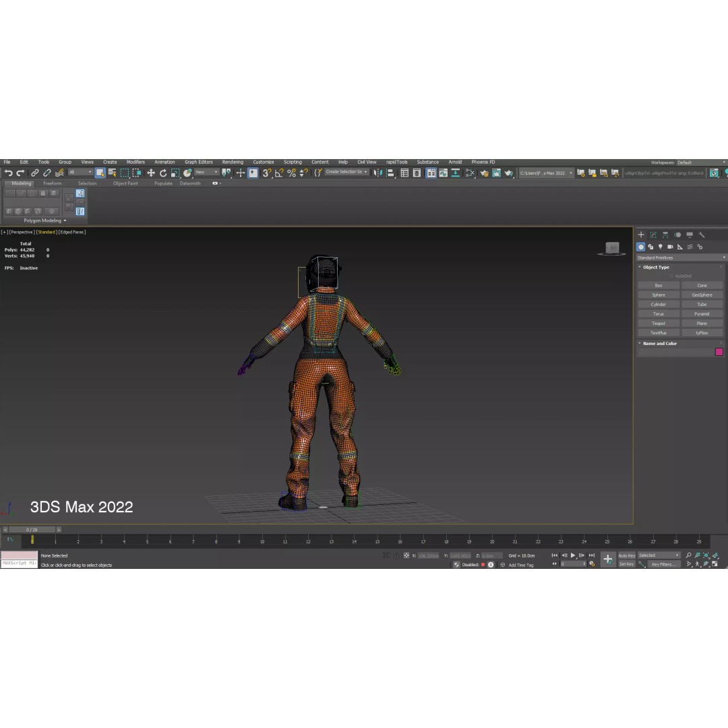Toggle Spinner Snap on
This screenshot has height=728, width=728.
coord(303,173)
